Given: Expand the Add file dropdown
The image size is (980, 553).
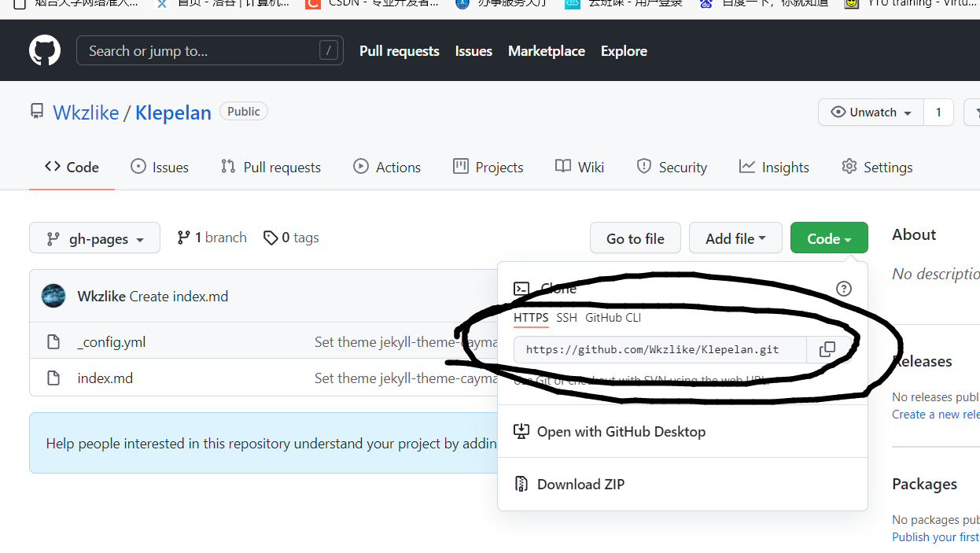Looking at the screenshot, I should pyautogui.click(x=735, y=238).
